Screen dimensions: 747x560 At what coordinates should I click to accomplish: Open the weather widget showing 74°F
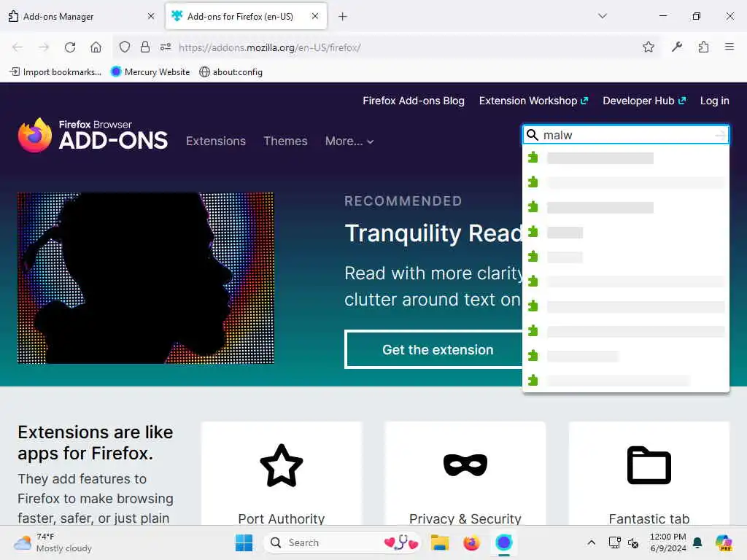click(53, 542)
